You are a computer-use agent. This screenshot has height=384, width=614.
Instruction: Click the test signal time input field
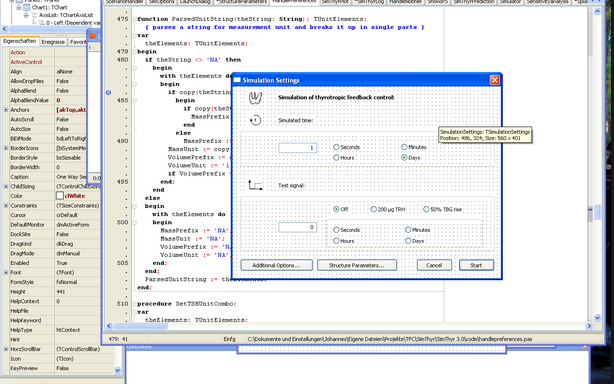click(x=298, y=227)
